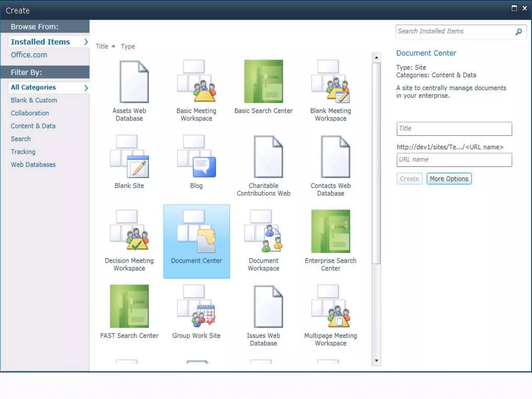Choose the Basic Search Center template
Viewport: 532px width, 399px height.
click(263, 81)
